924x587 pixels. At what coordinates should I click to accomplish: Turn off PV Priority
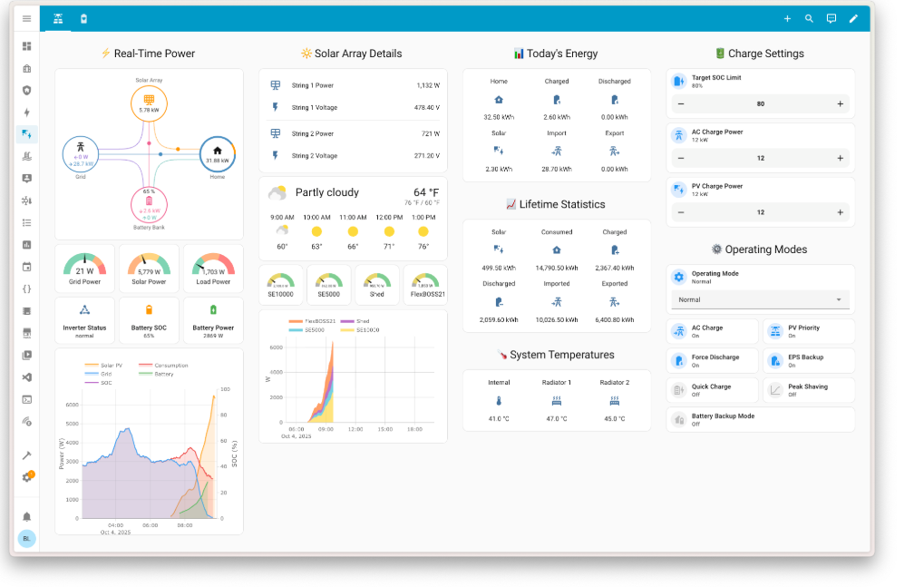click(x=809, y=329)
